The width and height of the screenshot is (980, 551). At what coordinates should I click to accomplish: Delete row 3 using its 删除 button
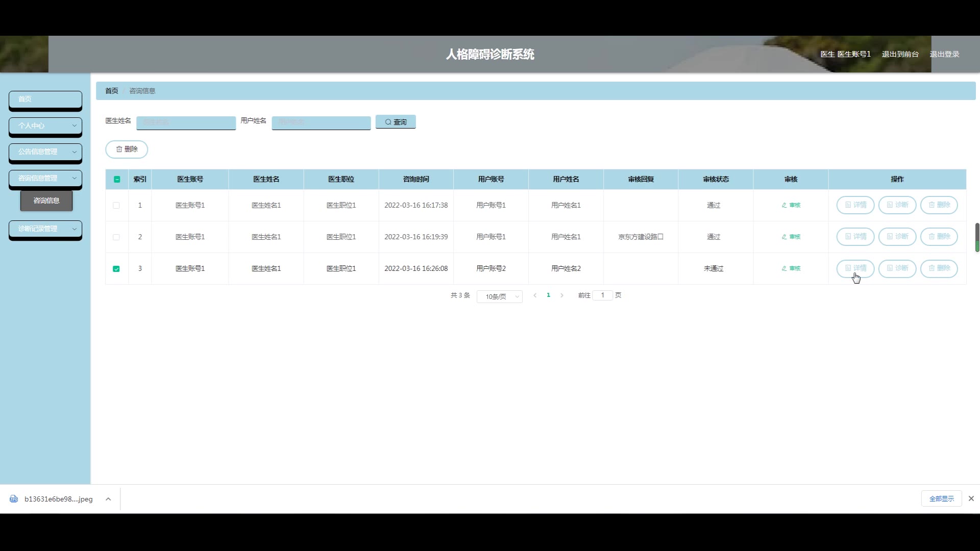click(x=939, y=268)
